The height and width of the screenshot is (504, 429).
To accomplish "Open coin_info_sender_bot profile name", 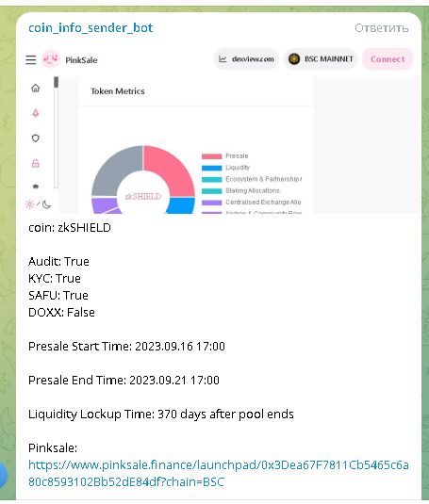I will pos(91,28).
